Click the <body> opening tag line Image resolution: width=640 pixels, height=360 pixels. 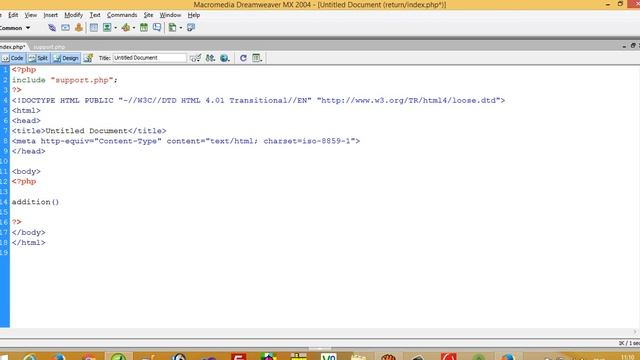pyautogui.click(x=26, y=171)
